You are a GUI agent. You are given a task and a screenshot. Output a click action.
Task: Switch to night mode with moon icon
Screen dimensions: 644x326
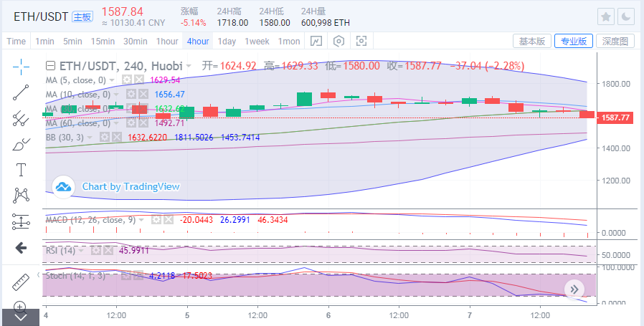[x=626, y=16]
